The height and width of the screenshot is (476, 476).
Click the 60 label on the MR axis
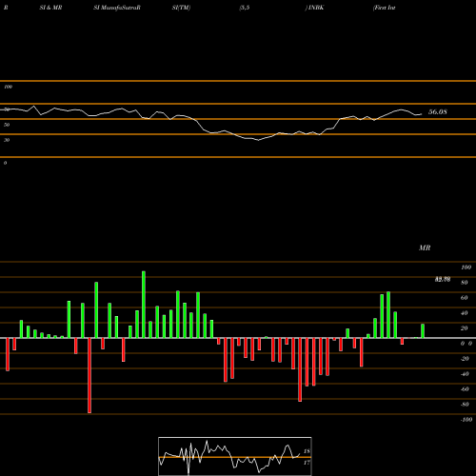464,298
